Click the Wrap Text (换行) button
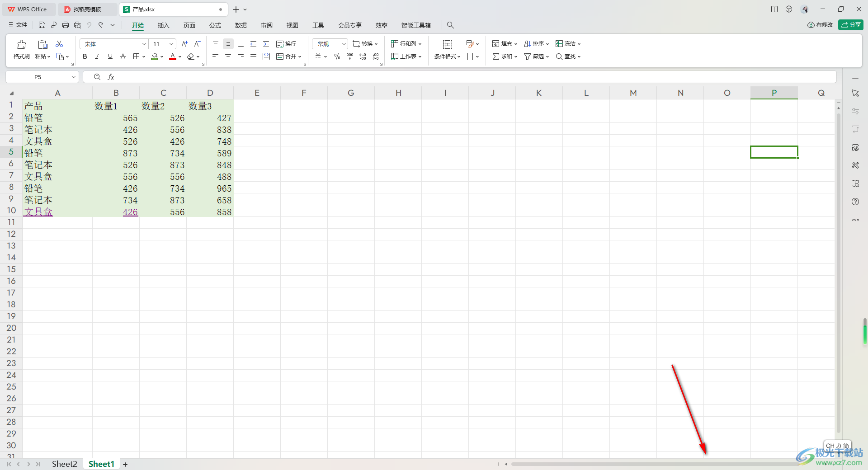Screen dimensions: 868x470 [x=286, y=44]
